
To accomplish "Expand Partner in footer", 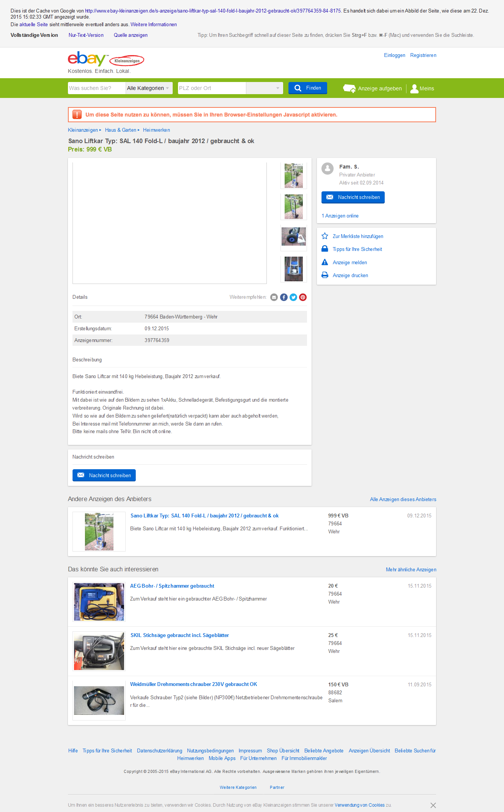I will pos(277,788).
